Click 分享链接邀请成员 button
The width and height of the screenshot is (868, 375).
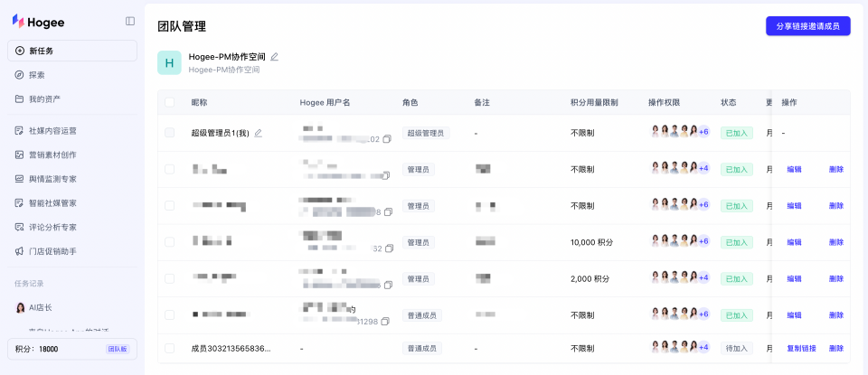807,26
